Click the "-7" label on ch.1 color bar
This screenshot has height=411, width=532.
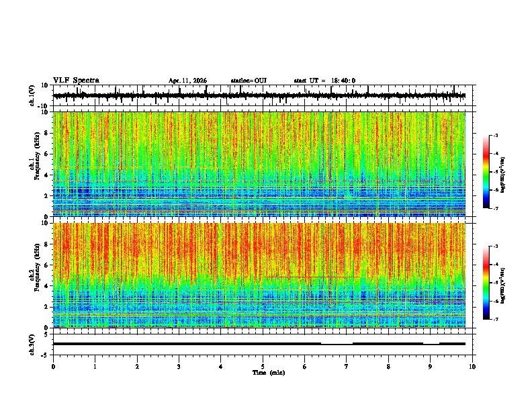[495, 208]
